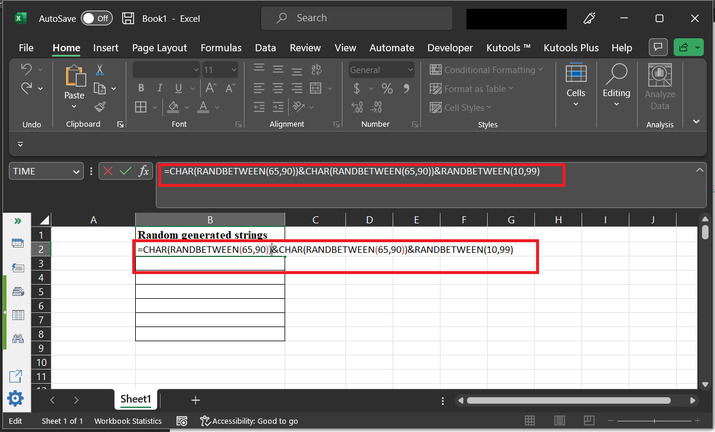Open the Kutools settings gear icon
This screenshot has width=715, height=432.
click(16, 399)
